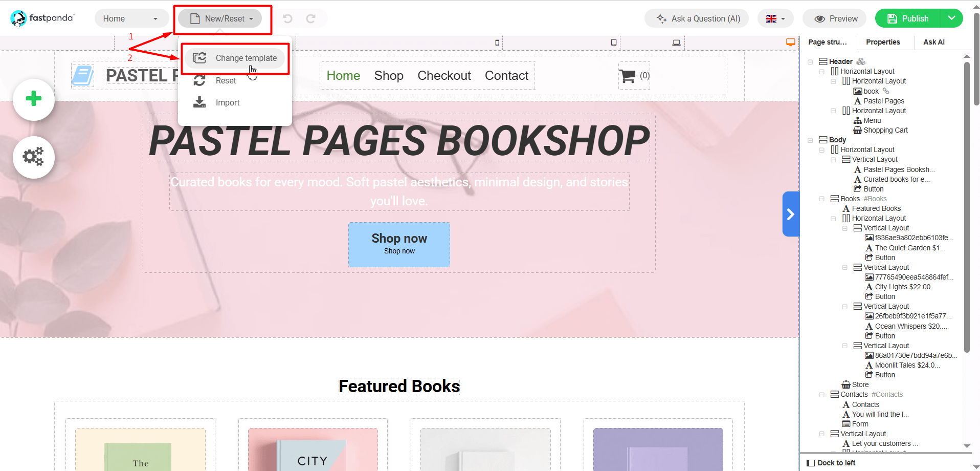This screenshot has width=980, height=471.
Task: Click the shopping cart icon in header
Action: 627,76
